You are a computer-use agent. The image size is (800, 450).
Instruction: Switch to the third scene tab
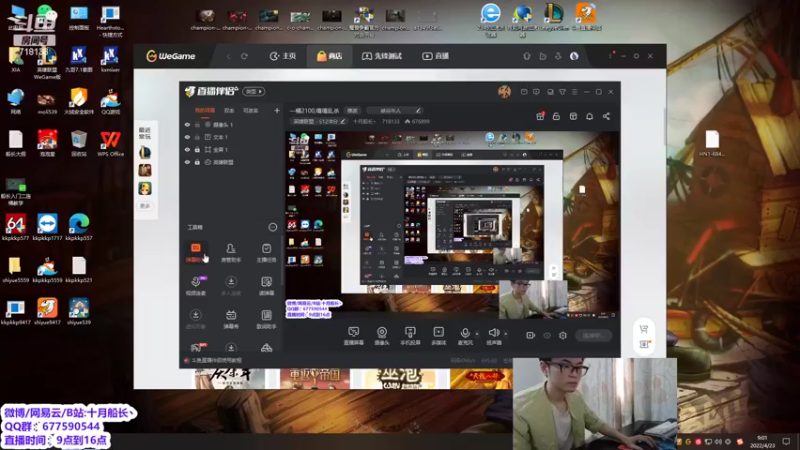tap(250, 110)
